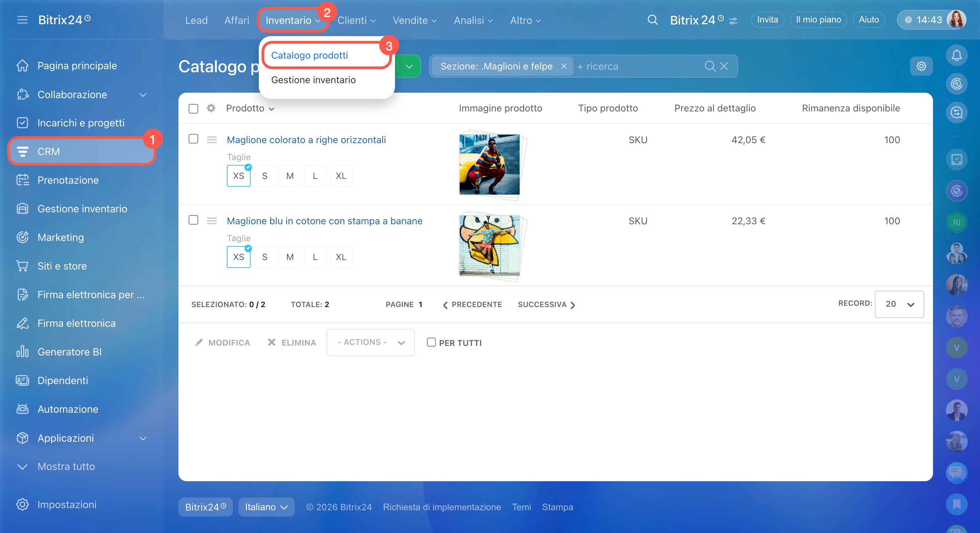The width and height of the screenshot is (980, 533).
Task: Remove the Maglioni e felpe filter chip
Action: pyautogui.click(x=564, y=66)
